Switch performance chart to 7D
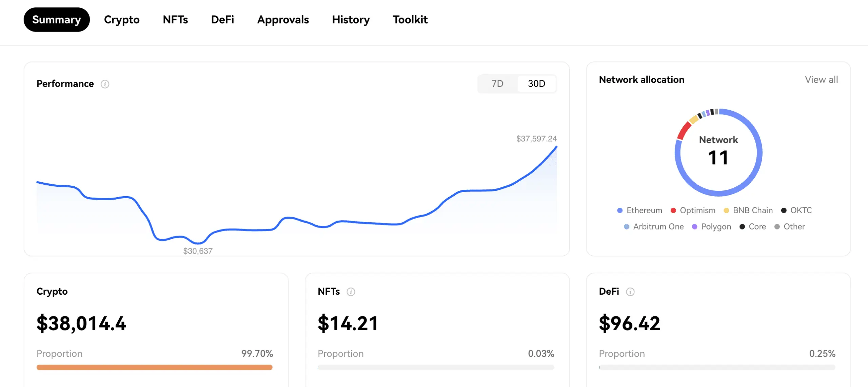Screen dimensions: 868x387 (497, 84)
